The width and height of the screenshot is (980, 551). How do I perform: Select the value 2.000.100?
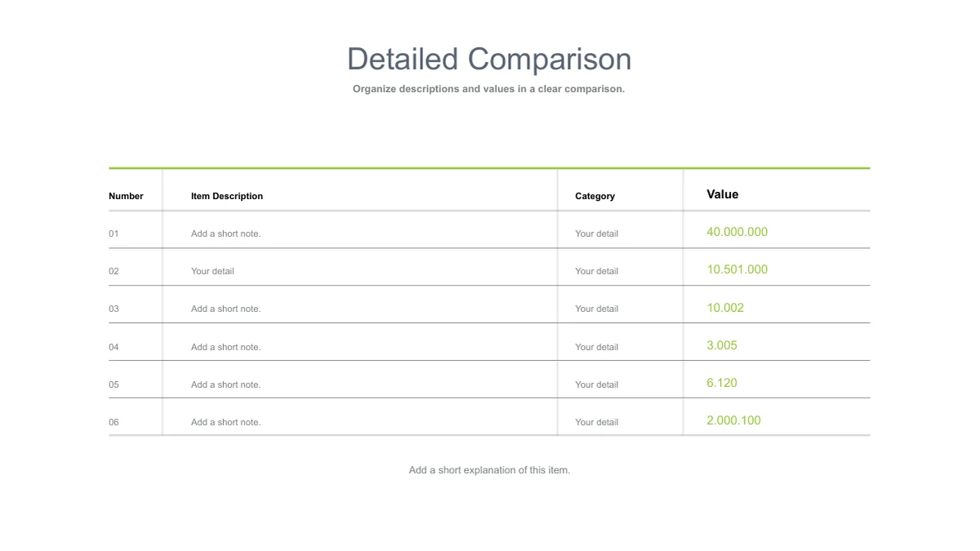pyautogui.click(x=733, y=420)
